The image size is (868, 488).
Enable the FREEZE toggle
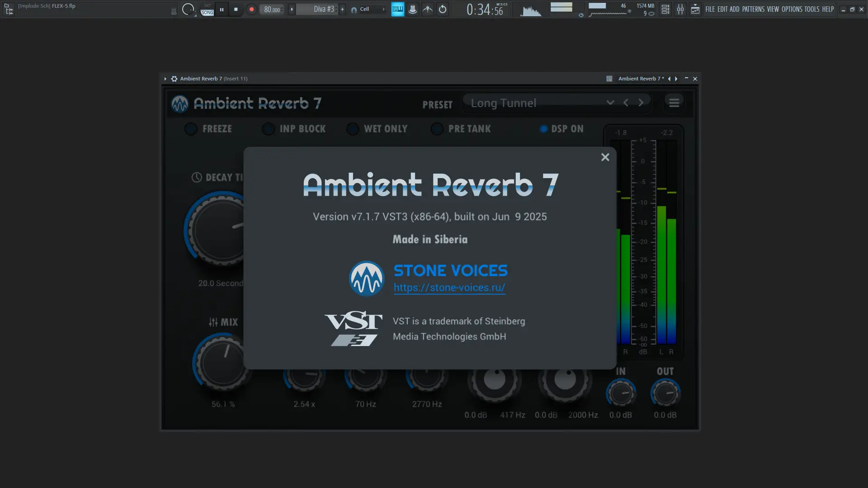click(x=191, y=129)
